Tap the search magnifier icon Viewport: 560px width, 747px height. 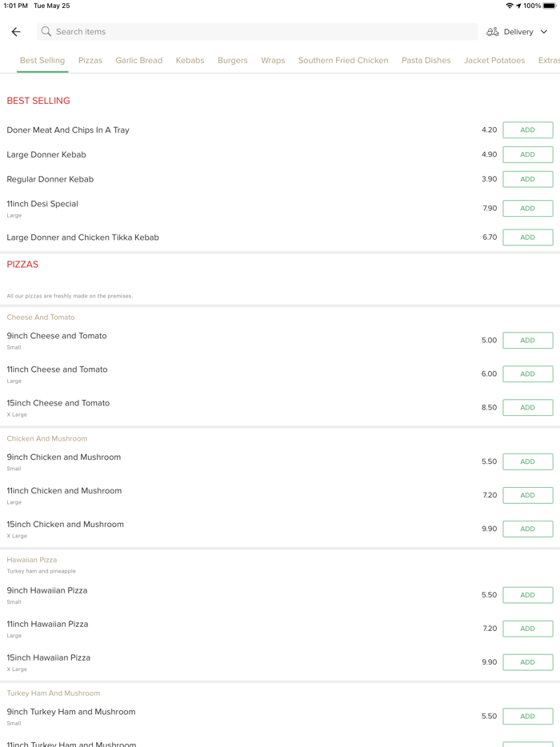coord(46,32)
